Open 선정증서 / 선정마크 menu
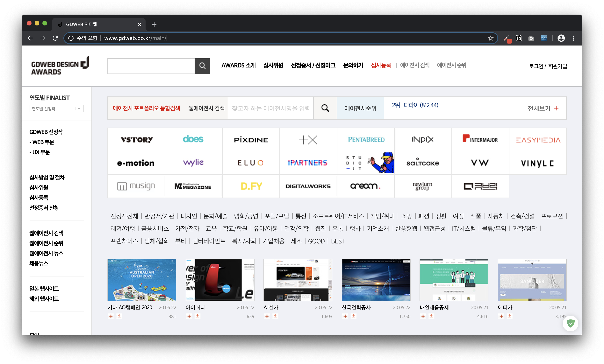The image size is (604, 364). click(x=313, y=65)
